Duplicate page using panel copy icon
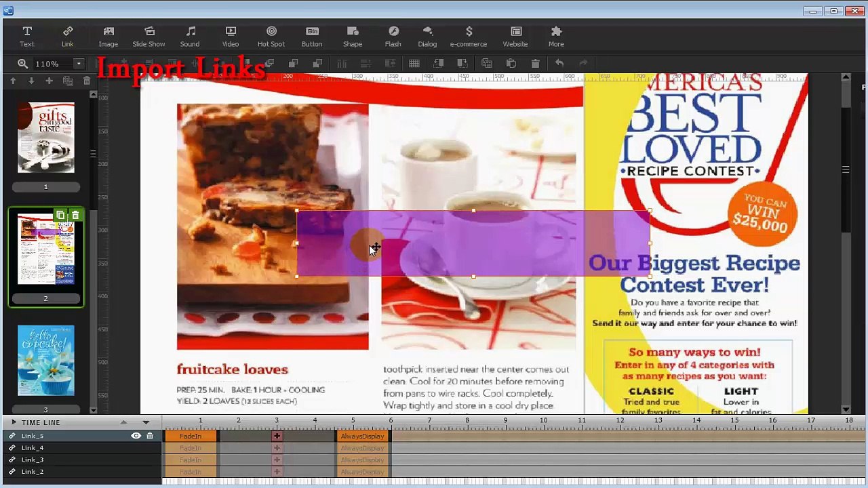The image size is (868, 488). 68,81
